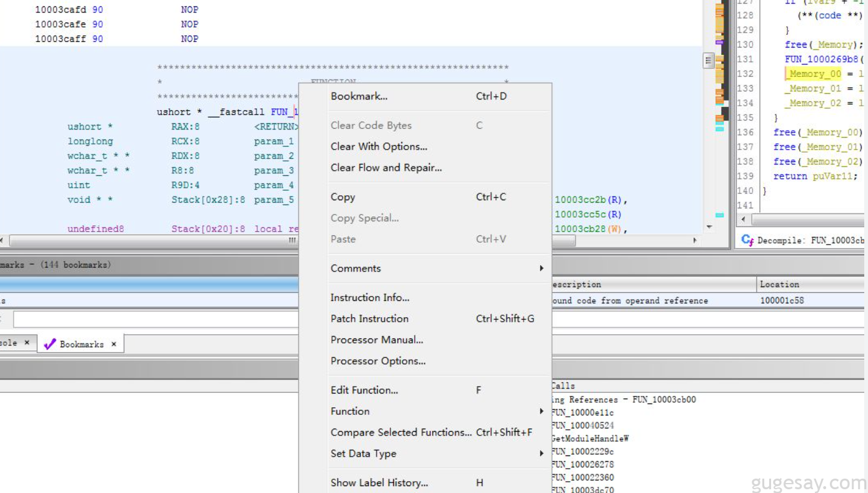Viewport: 868px width, 493px height.
Task: Choose Patch Instruction menu entry
Action: (370, 318)
